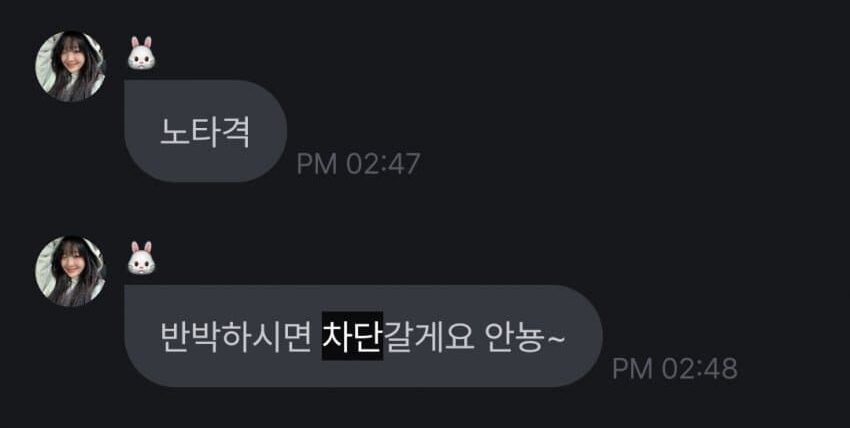Click the 02:47 digits of the first timestamp

(383, 164)
